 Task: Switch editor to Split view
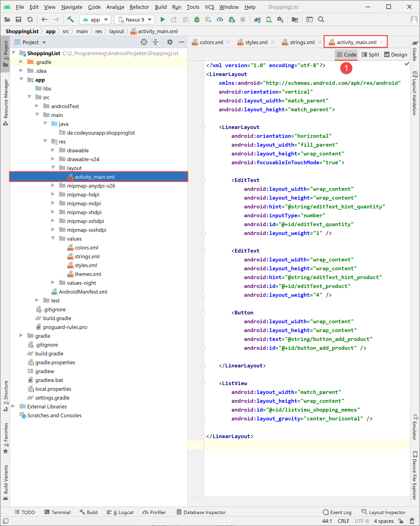370,55
